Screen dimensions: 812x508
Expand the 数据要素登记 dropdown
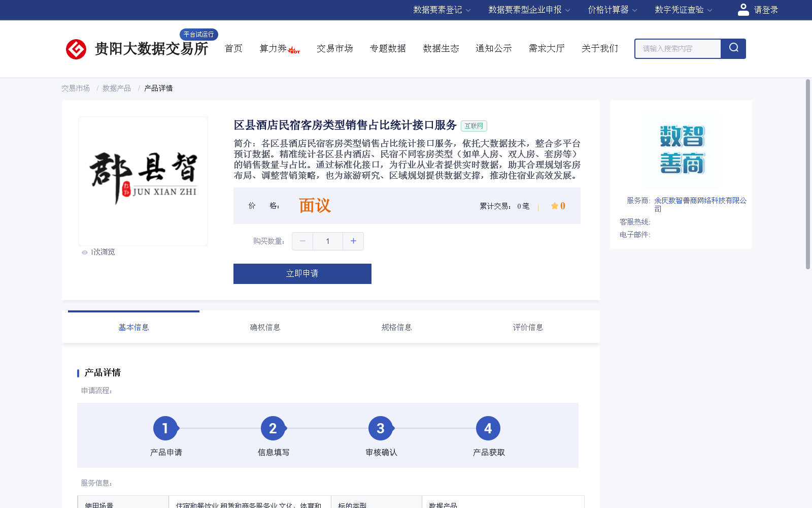442,10
